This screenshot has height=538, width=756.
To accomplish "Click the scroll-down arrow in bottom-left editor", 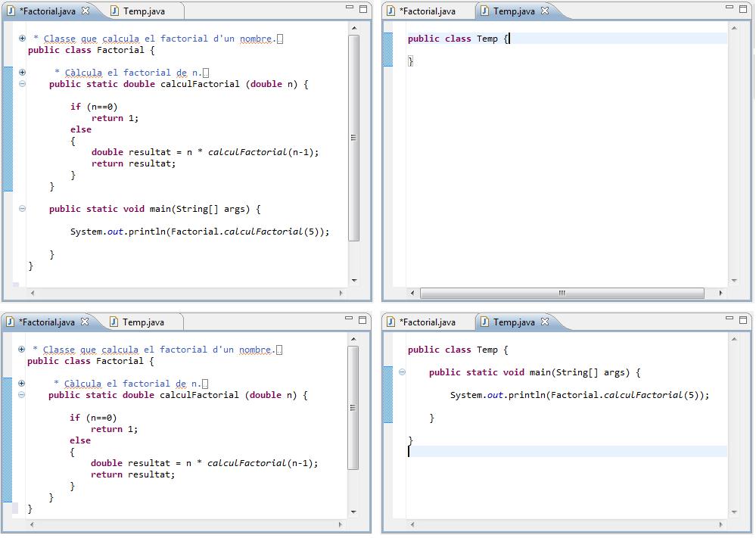I will pos(353,512).
